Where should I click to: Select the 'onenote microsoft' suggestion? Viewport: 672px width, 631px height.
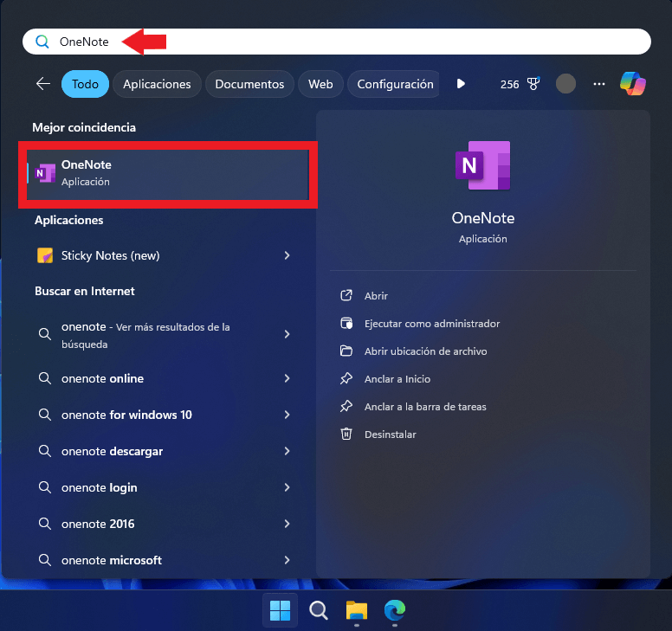163,560
